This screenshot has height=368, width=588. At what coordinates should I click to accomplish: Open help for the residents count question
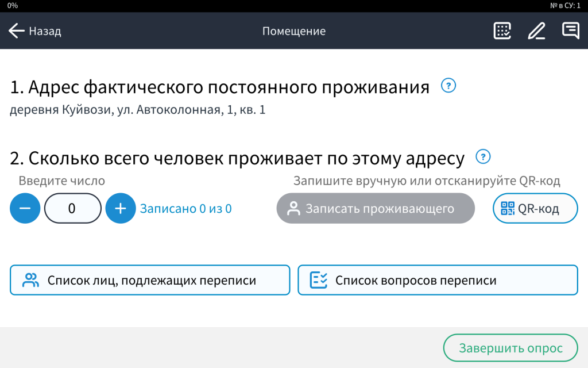482,156
